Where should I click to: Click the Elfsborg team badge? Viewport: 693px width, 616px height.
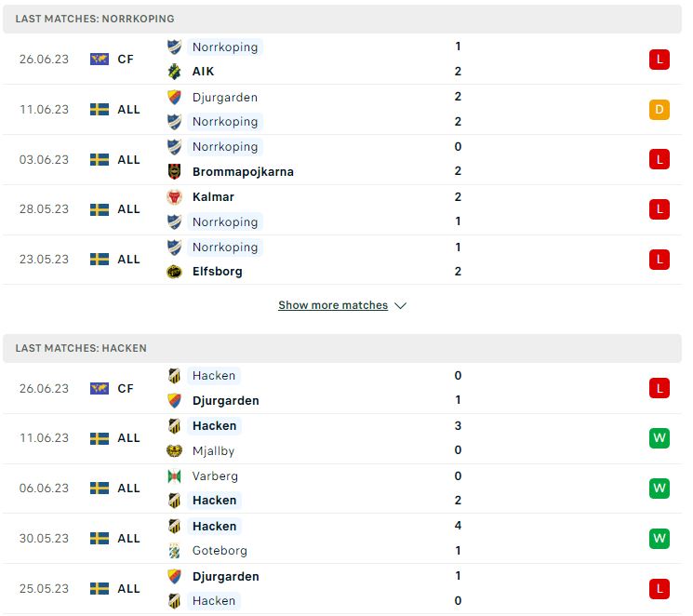[174, 272]
